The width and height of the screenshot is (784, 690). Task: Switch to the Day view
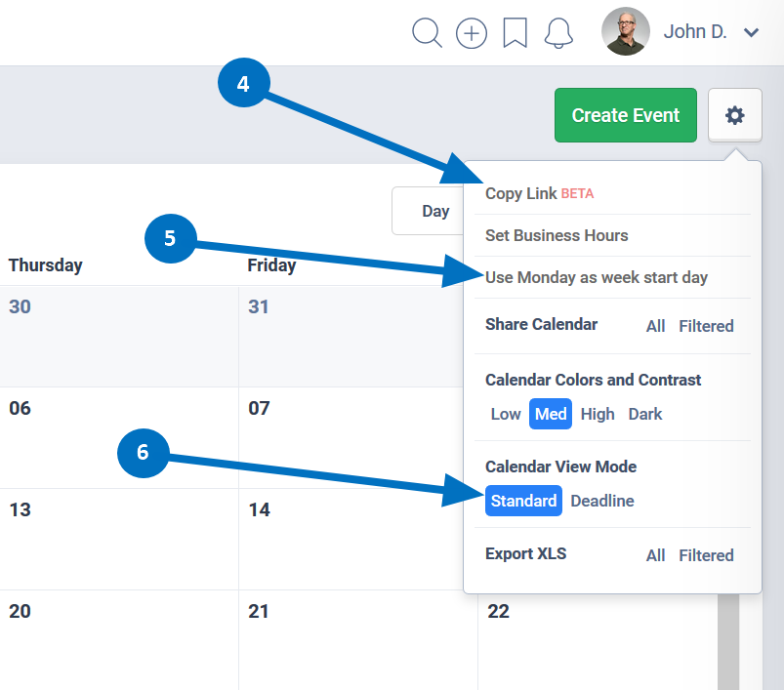[435, 211]
